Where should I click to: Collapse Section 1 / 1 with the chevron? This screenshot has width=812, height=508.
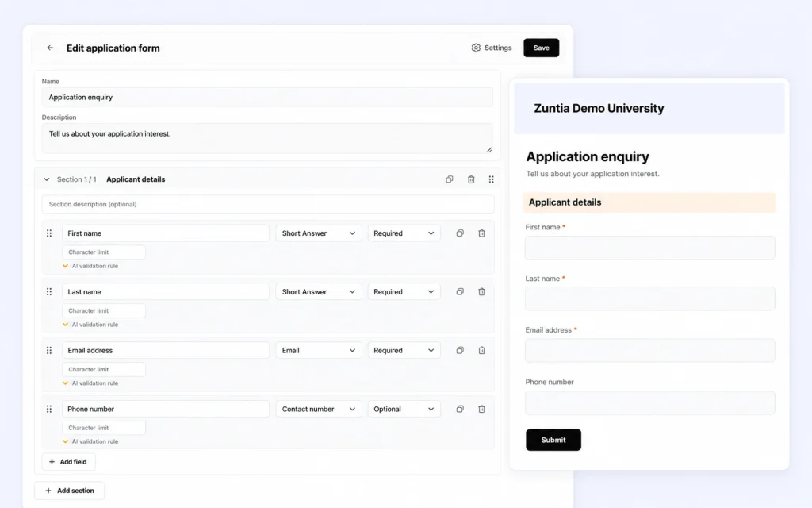47,179
